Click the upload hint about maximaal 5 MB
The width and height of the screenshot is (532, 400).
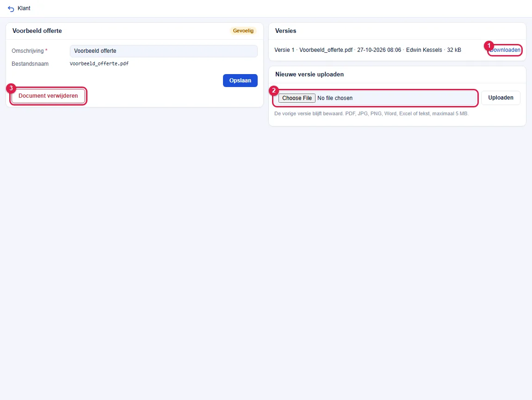pyautogui.click(x=371, y=113)
